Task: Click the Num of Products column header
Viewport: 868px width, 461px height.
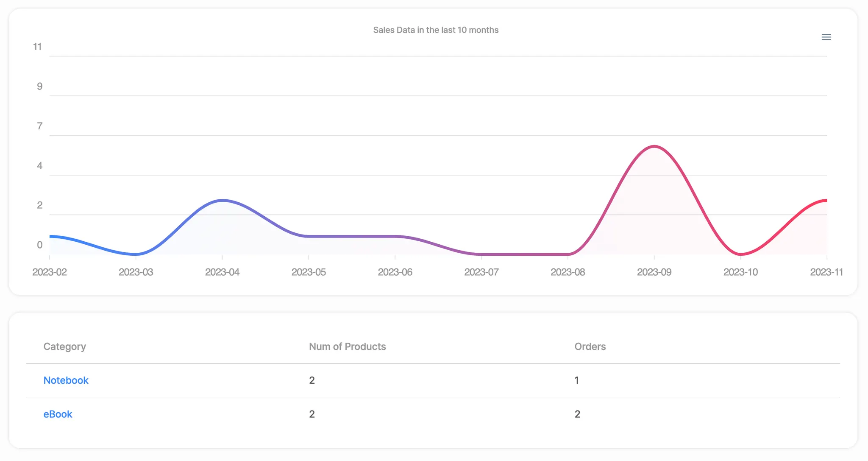Action: (x=347, y=346)
